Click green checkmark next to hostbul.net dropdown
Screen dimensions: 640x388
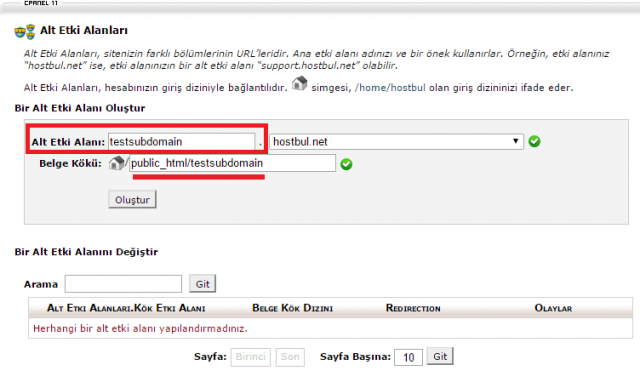coord(534,141)
